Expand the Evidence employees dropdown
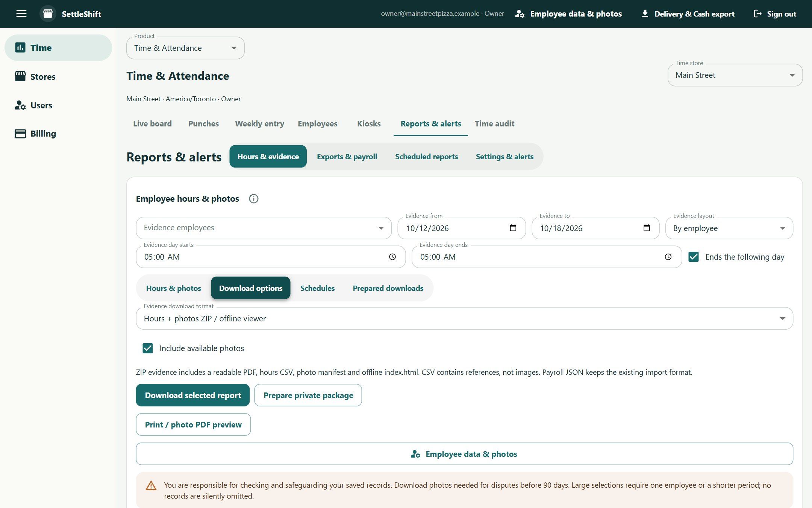This screenshot has width=812, height=508. tap(264, 228)
